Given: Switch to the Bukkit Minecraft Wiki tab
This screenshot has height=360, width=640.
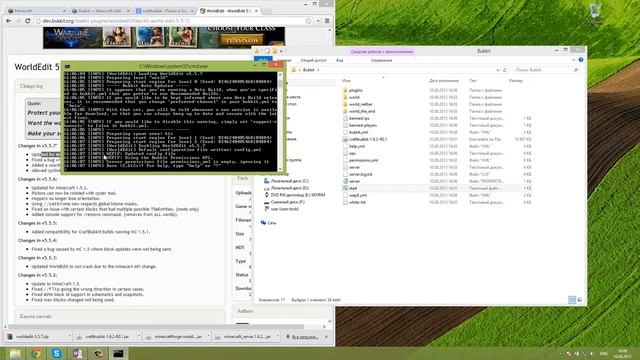Looking at the screenshot, I should pyautogui.click(x=100, y=11).
